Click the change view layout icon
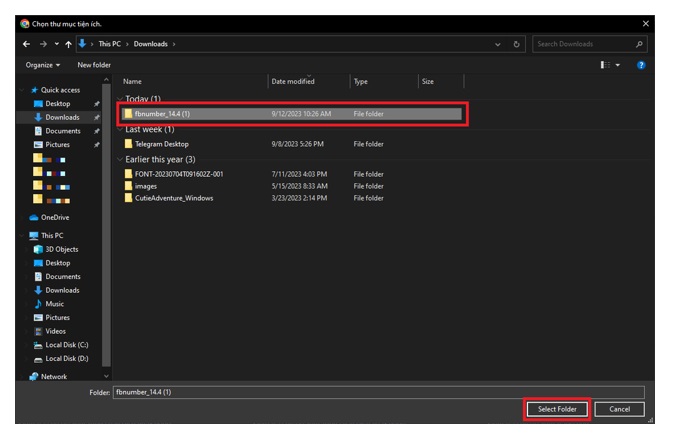The width and height of the screenshot is (673, 435). 605,65
